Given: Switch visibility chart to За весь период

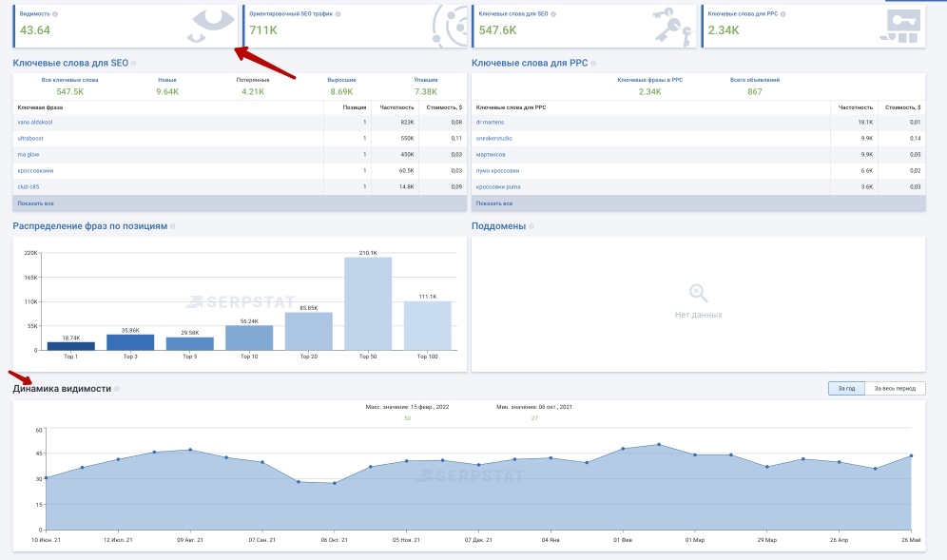Looking at the screenshot, I should point(895,388).
